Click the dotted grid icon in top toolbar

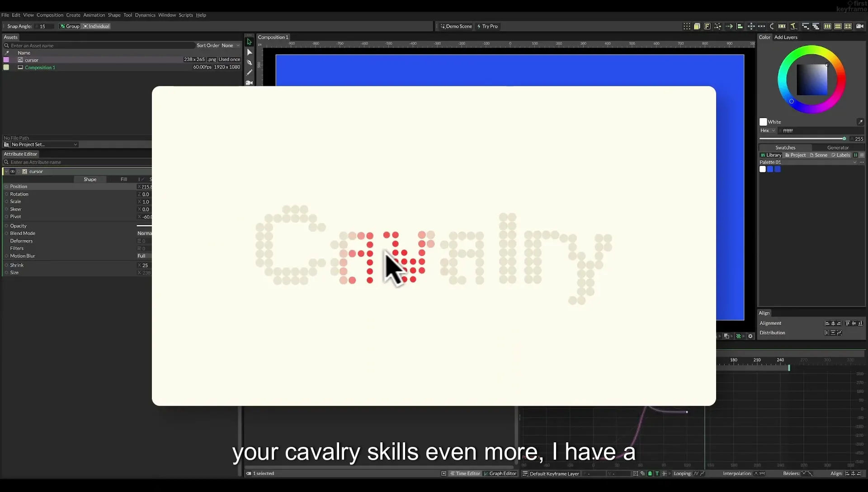(687, 26)
